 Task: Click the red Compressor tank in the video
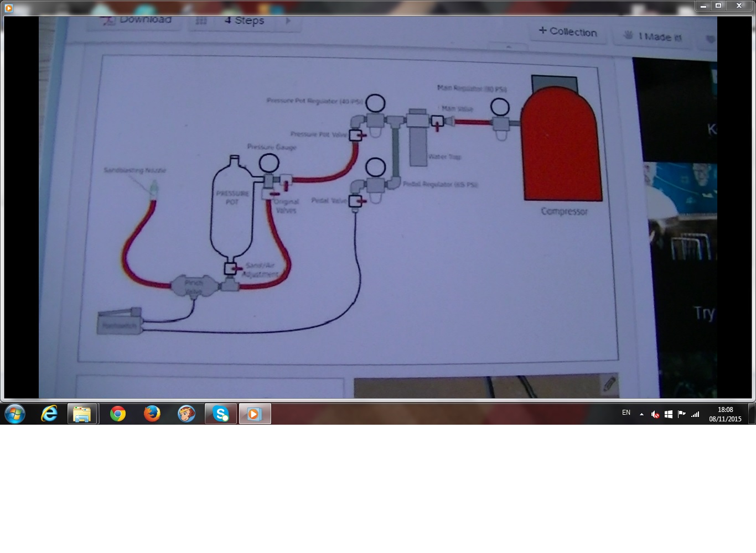[x=561, y=143]
